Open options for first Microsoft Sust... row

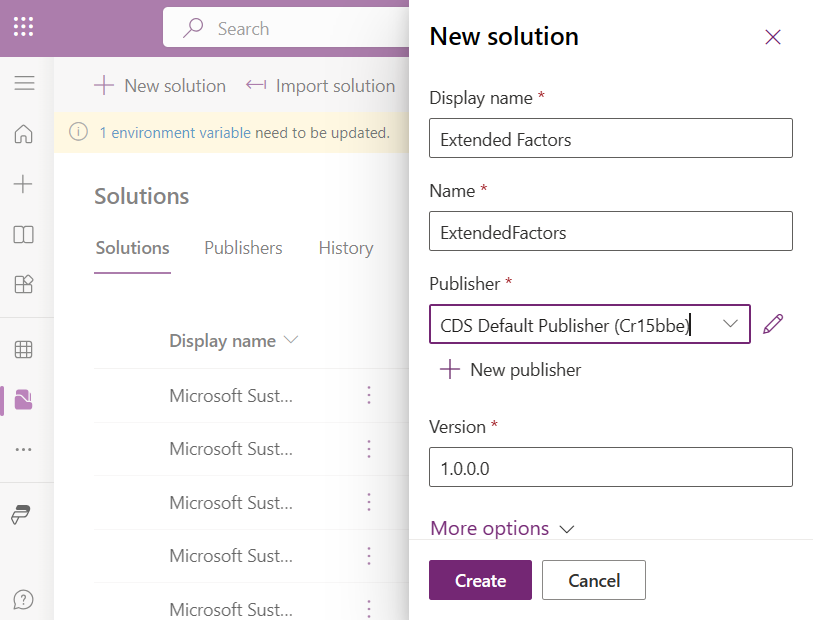369,396
